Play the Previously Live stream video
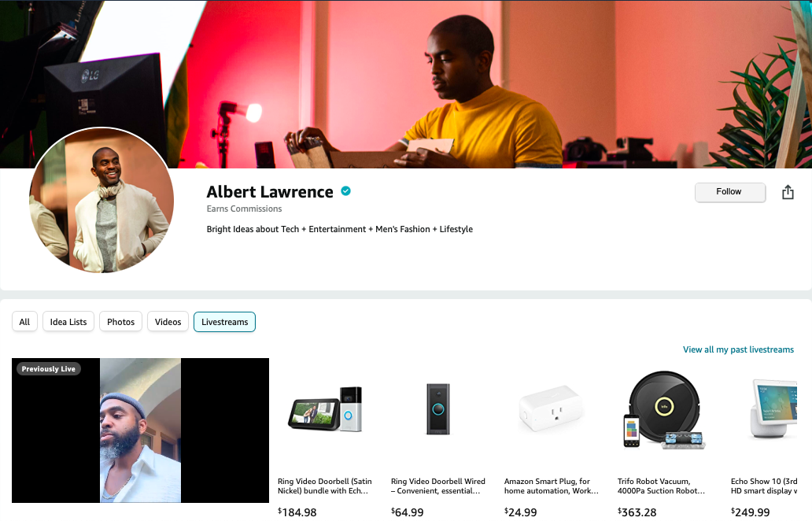This screenshot has width=812, height=521. tap(140, 430)
